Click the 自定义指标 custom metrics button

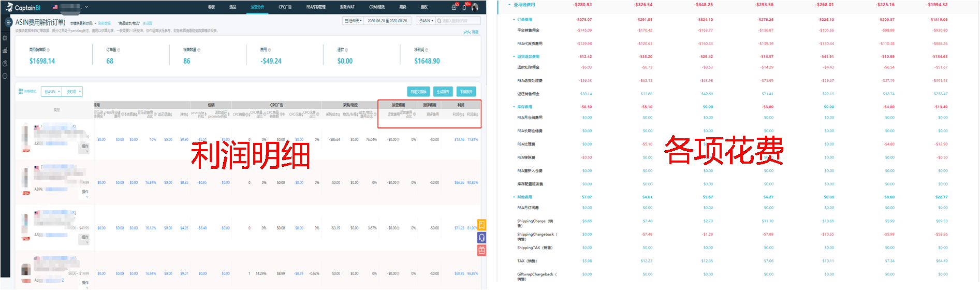click(x=418, y=92)
